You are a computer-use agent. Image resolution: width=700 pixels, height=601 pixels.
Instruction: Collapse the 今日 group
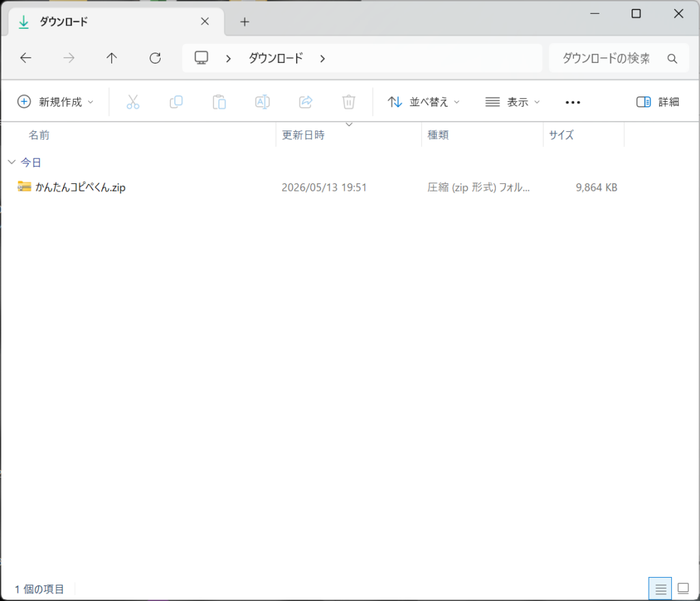(x=12, y=162)
